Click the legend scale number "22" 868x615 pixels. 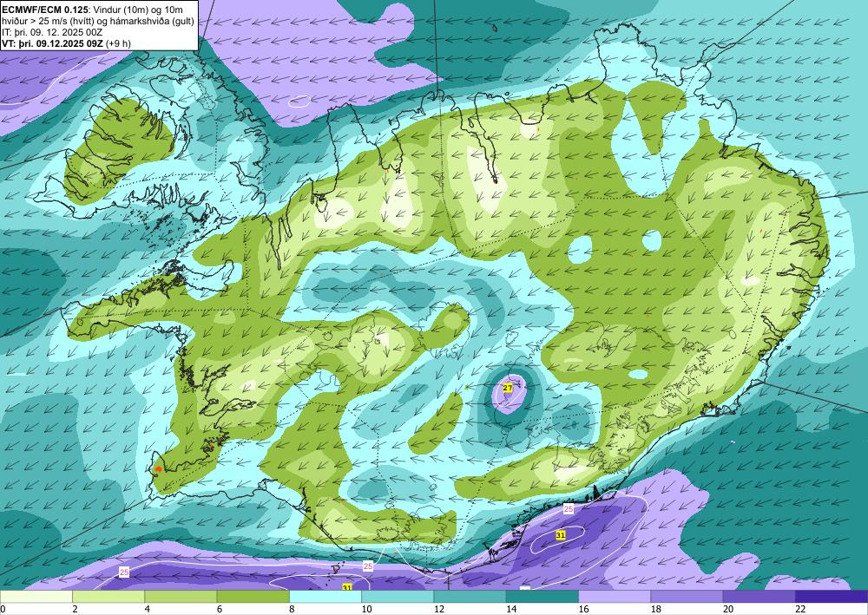point(800,609)
